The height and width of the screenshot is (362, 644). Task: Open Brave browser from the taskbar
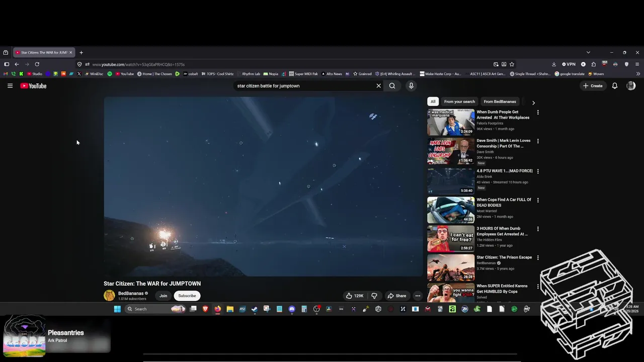205,309
